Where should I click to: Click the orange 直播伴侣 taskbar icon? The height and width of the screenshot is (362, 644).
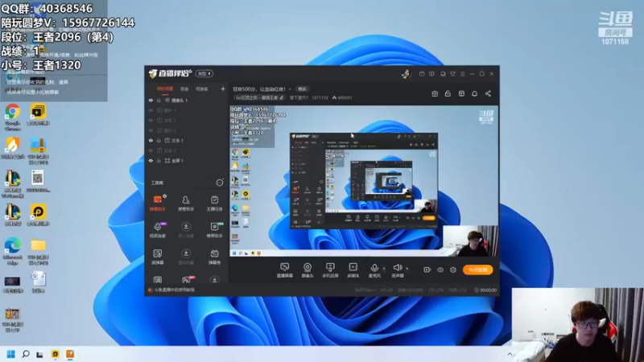tap(70, 354)
